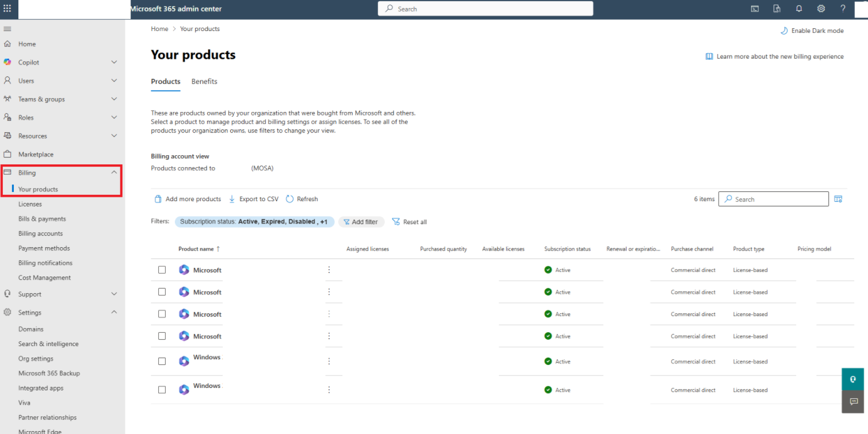Click the products list Search field
Viewport: 868px width, 434px height.
click(774, 199)
